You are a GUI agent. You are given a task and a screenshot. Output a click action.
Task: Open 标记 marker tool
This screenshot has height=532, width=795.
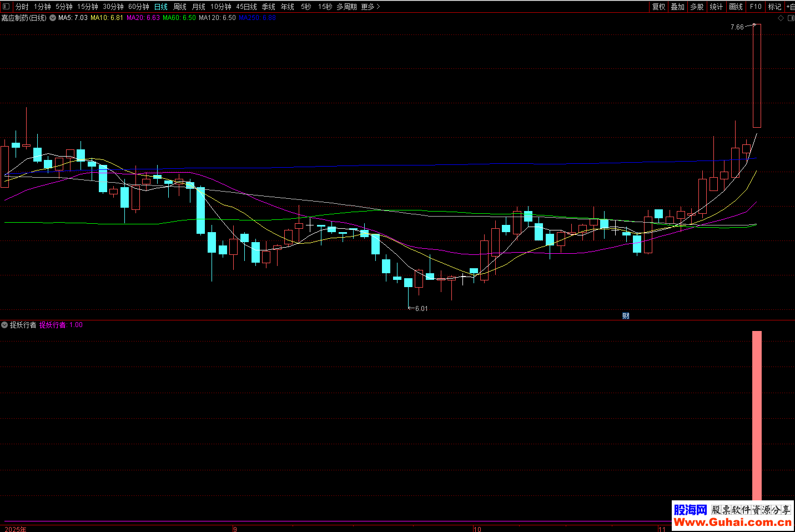coord(774,7)
